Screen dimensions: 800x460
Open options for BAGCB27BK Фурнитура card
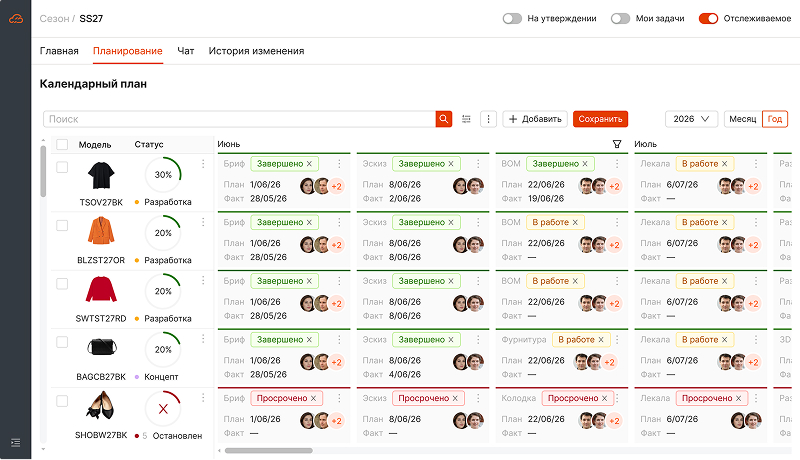click(617, 340)
